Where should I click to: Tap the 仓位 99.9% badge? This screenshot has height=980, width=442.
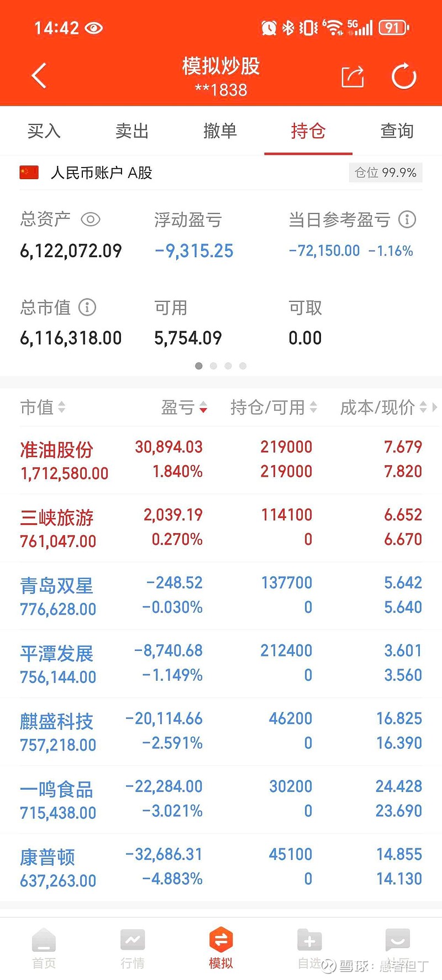pos(386,173)
